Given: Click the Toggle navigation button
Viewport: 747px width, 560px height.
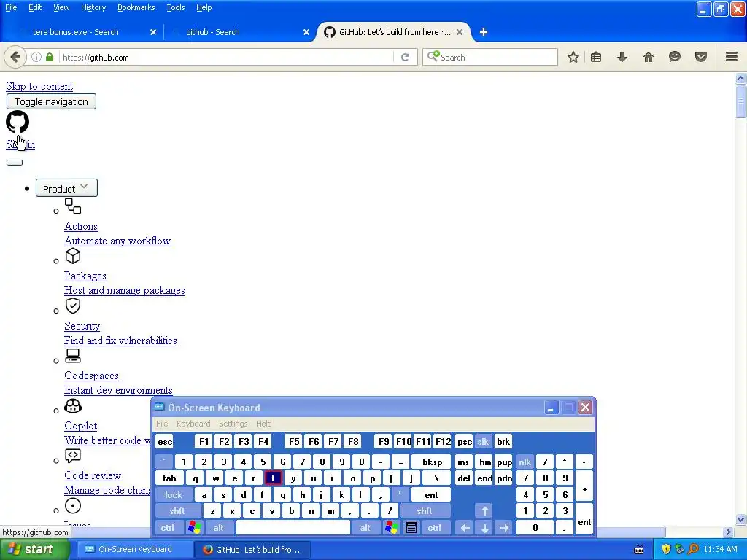Looking at the screenshot, I should tap(51, 101).
